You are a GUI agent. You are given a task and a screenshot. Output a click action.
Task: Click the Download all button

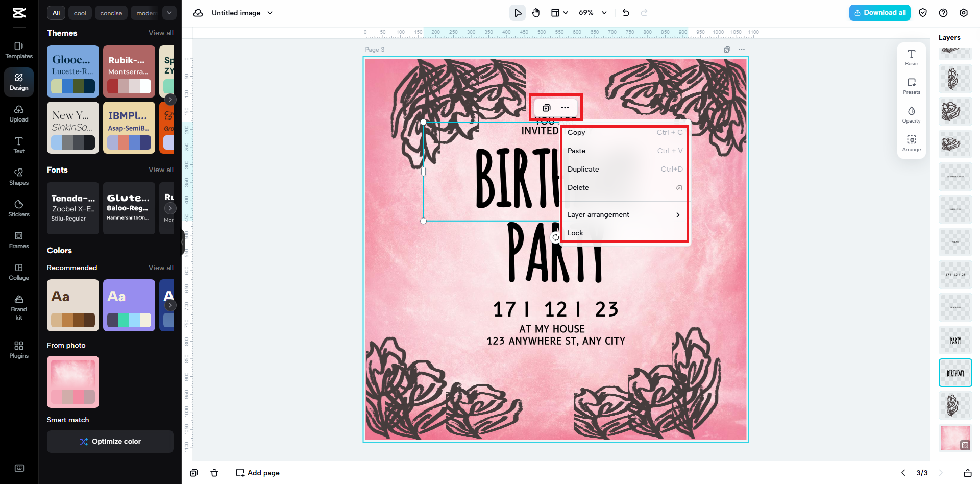click(879, 13)
